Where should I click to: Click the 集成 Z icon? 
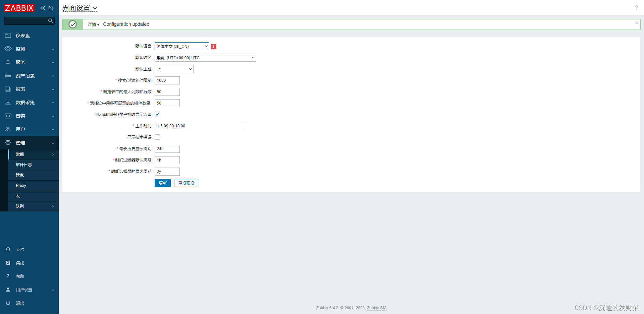point(8,263)
